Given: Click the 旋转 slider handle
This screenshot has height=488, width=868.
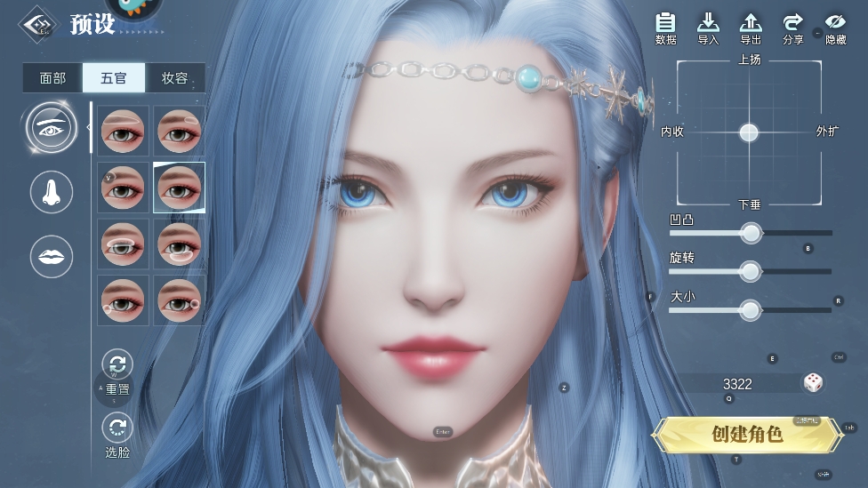Looking at the screenshot, I should [x=751, y=271].
